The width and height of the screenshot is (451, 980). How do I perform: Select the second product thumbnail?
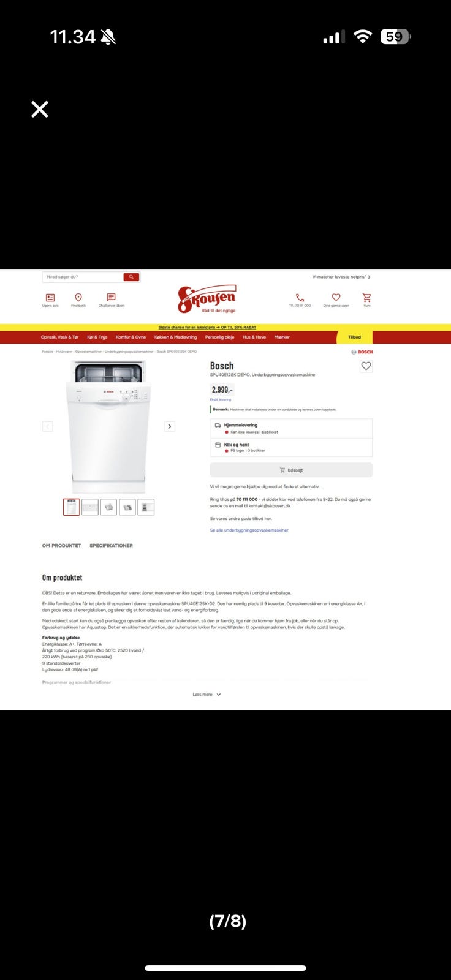90,507
